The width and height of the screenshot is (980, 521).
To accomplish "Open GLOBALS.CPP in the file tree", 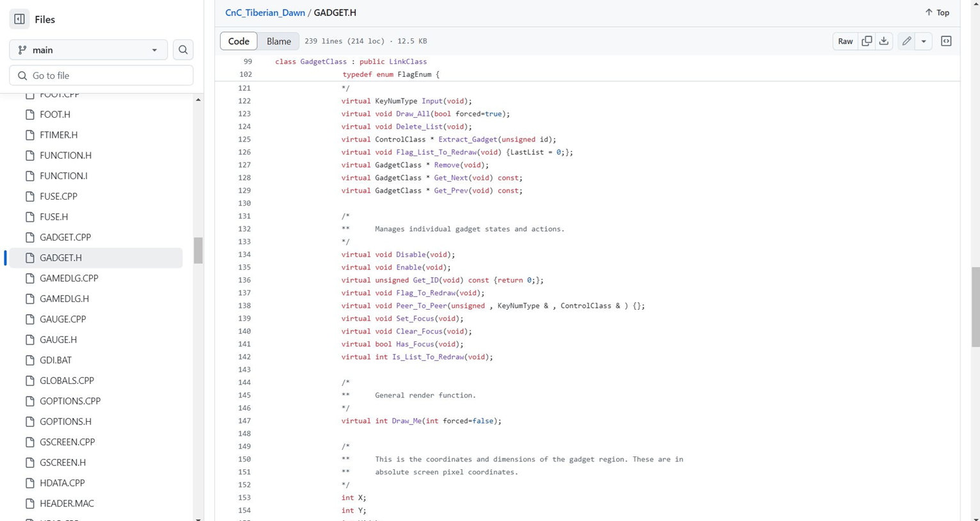I will point(67,381).
